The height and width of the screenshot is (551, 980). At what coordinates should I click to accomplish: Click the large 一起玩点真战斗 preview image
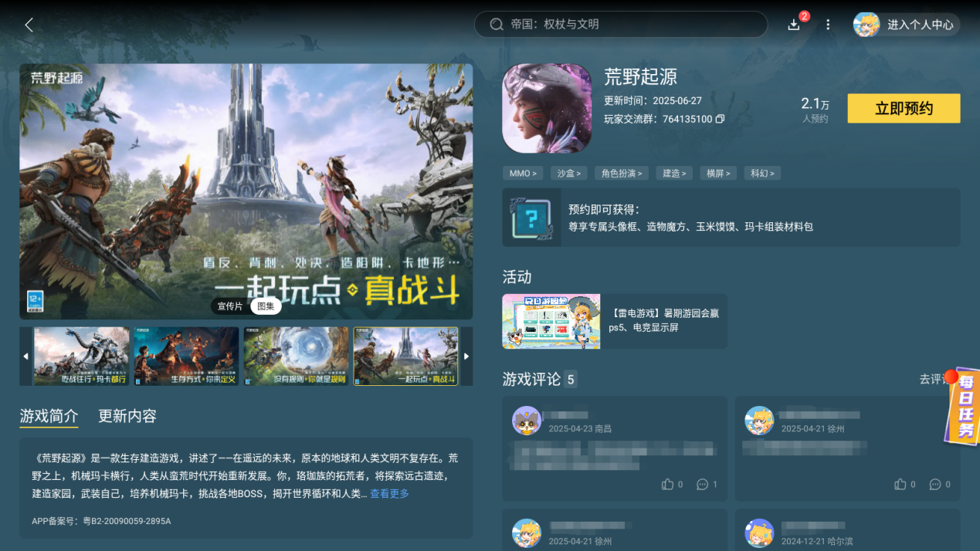coord(246,191)
